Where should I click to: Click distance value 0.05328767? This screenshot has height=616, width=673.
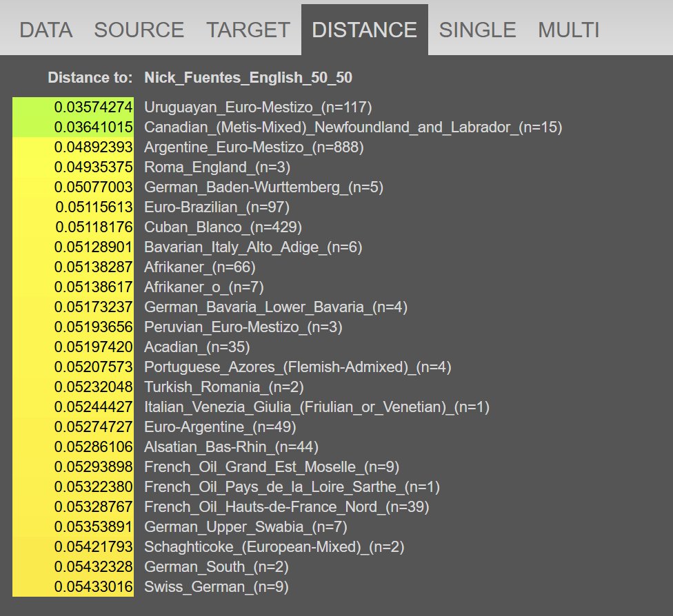click(94, 507)
